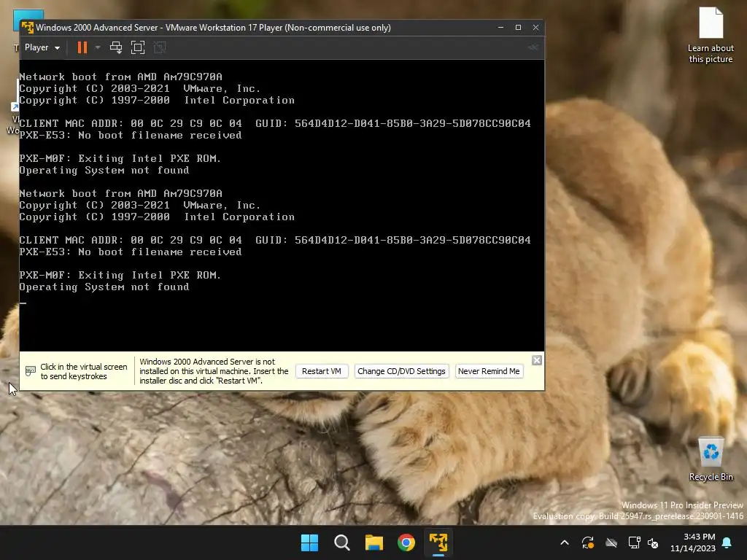
Task: Click VMware Player taskbar icon
Action: click(x=438, y=542)
